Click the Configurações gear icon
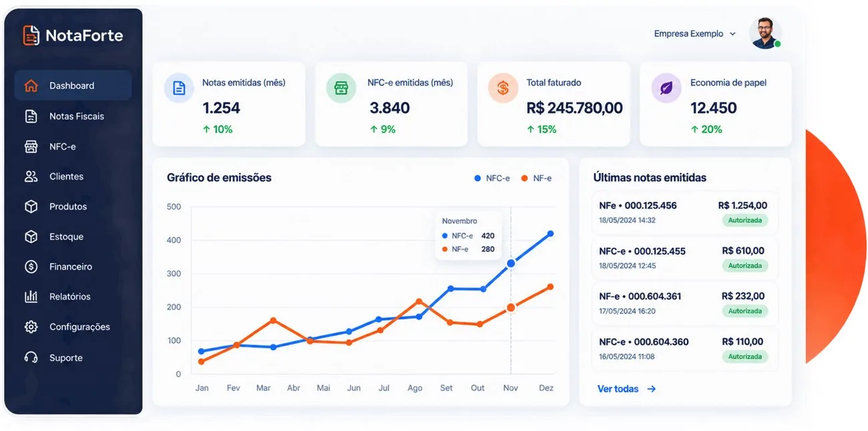 (x=31, y=327)
